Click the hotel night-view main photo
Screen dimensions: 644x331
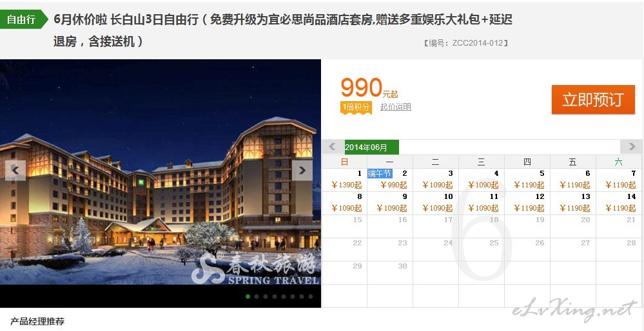point(160,172)
